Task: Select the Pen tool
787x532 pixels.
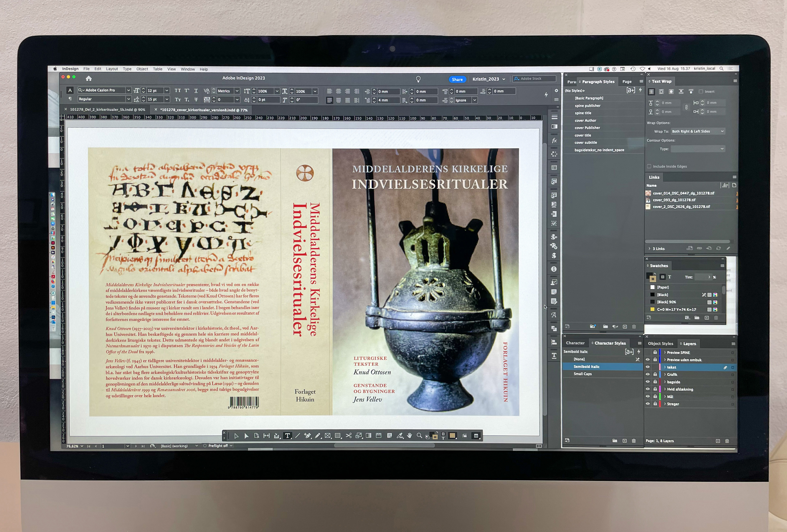Action: coord(307,436)
